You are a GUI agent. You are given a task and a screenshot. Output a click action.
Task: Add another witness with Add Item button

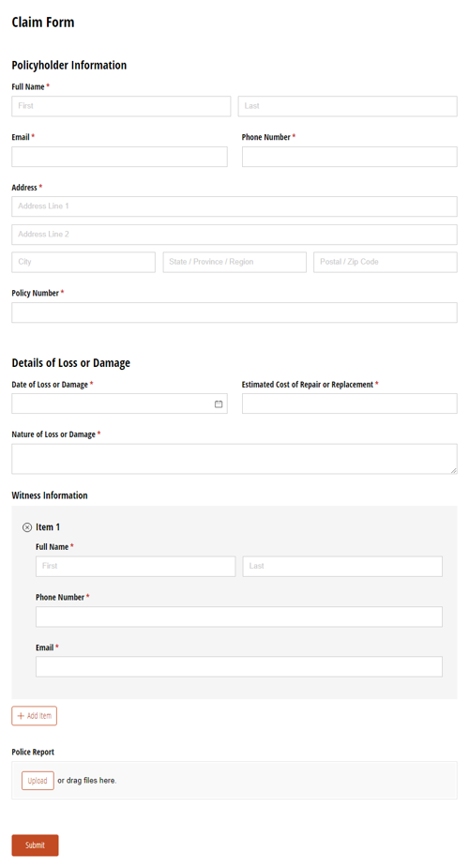pos(35,716)
